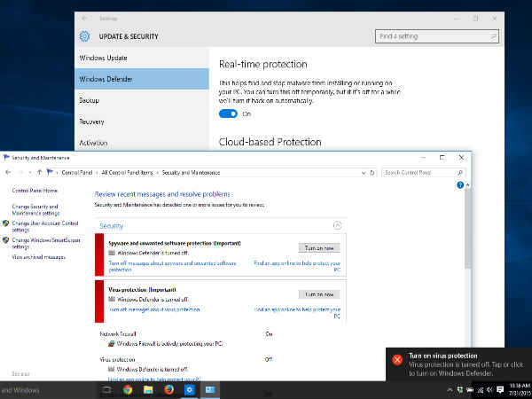This screenshot has height=399, width=532.
Task: Open Change Windows SmartScreen settings
Action: (x=46, y=244)
